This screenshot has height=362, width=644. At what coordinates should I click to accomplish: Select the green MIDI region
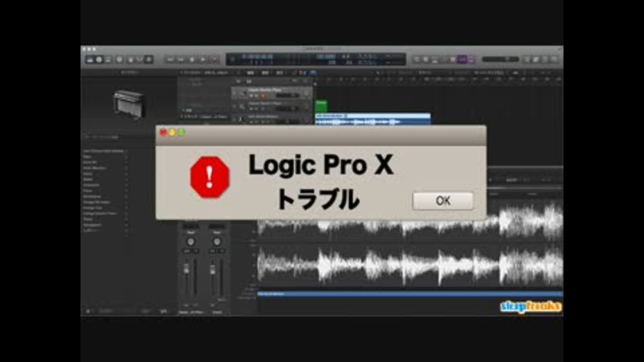tap(321, 106)
